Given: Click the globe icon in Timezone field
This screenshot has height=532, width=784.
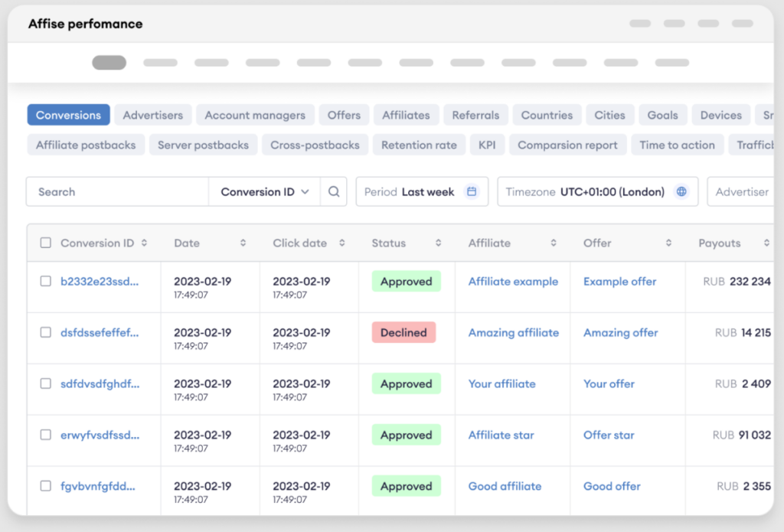Looking at the screenshot, I should (x=681, y=192).
